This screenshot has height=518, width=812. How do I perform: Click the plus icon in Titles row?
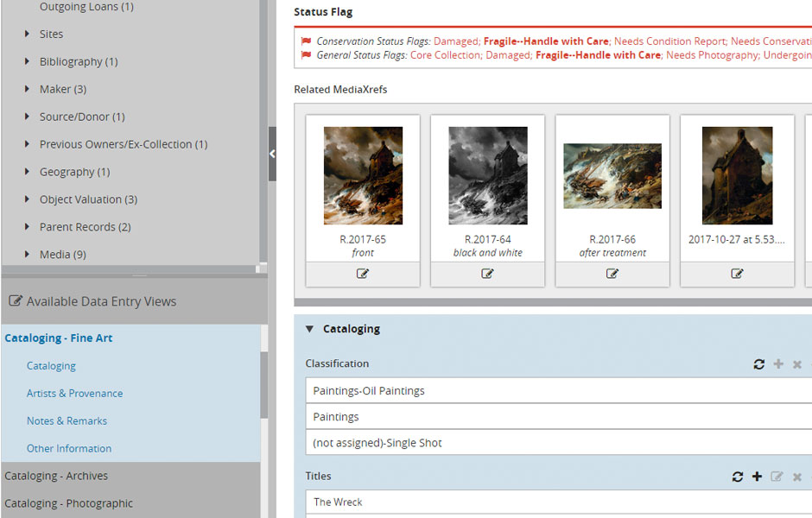click(758, 477)
